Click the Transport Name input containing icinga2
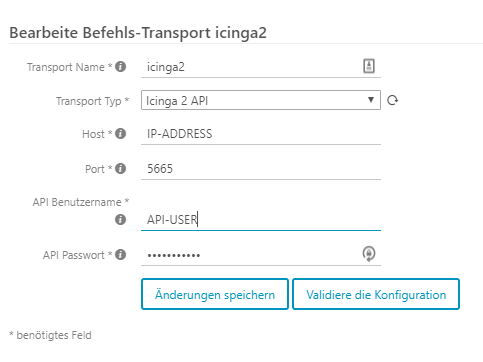This screenshot has height=362, width=483. coord(261,67)
